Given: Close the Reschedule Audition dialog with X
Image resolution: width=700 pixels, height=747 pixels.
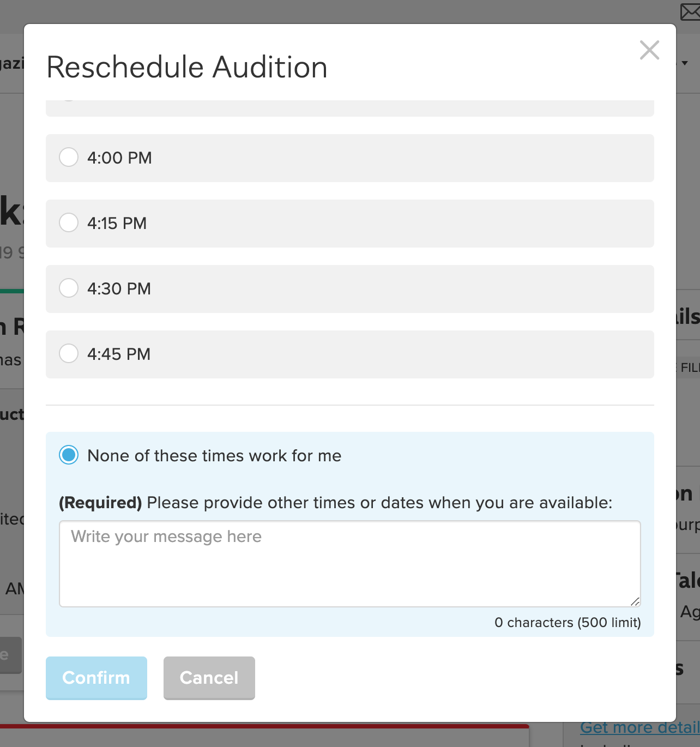Looking at the screenshot, I should click(649, 50).
